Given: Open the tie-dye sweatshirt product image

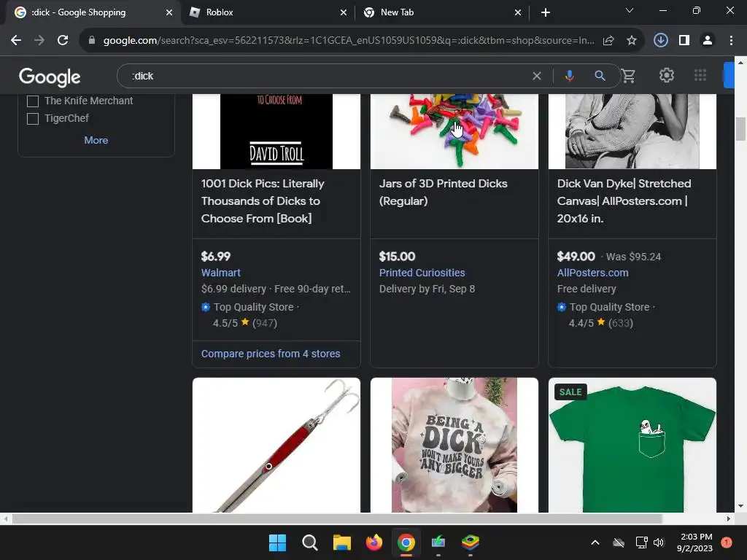Looking at the screenshot, I should click(454, 446).
